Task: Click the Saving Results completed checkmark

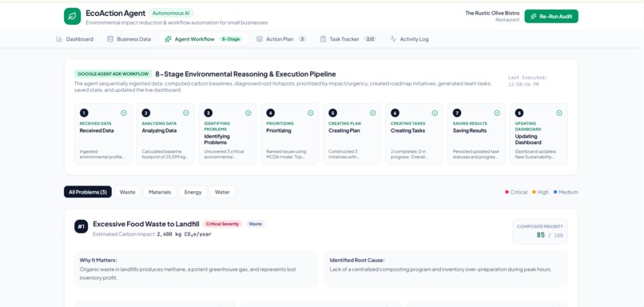Action: tap(497, 113)
